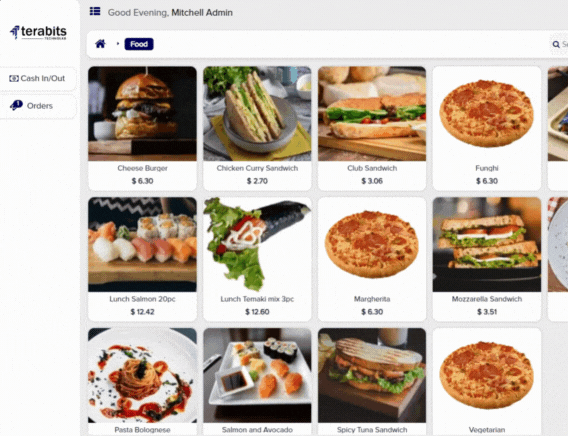This screenshot has width=568, height=436.
Task: Expand the breadcrumb arrow before Food
Action: pos(118,43)
